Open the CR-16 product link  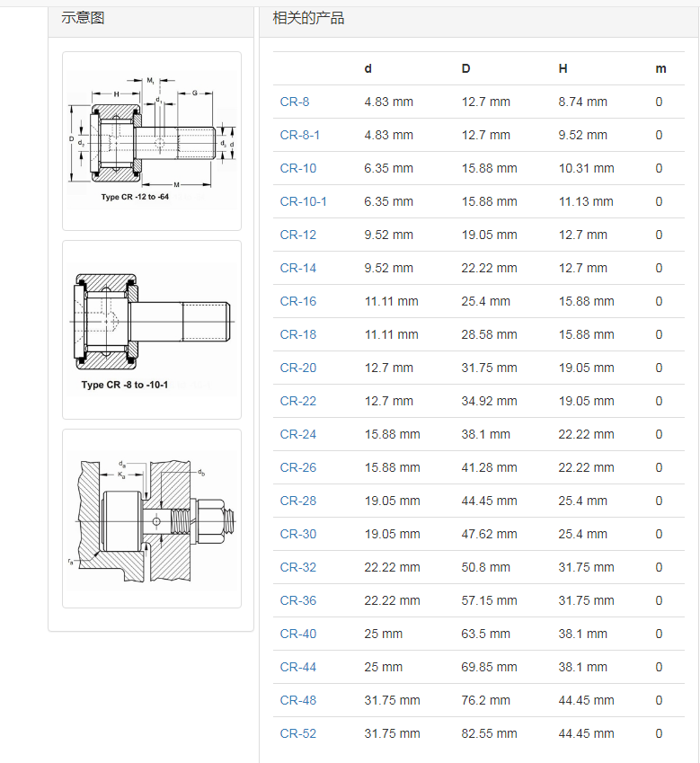297,302
